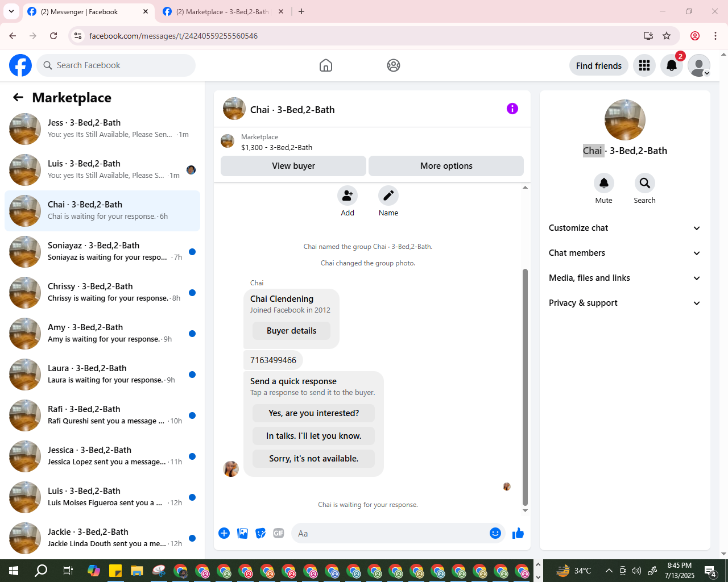Image resolution: width=728 pixels, height=582 pixels.
Task: Open Laura 3-Bed,2-Bath conversation
Action: click(102, 375)
